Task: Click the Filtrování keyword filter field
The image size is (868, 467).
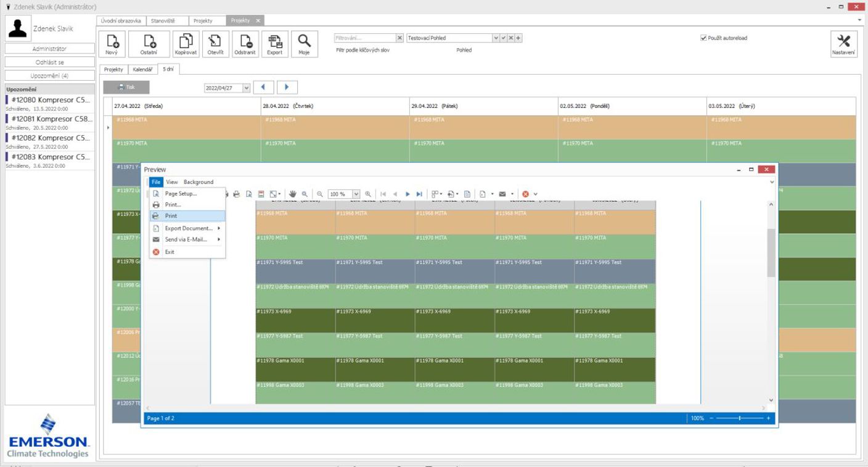Action: click(364, 38)
